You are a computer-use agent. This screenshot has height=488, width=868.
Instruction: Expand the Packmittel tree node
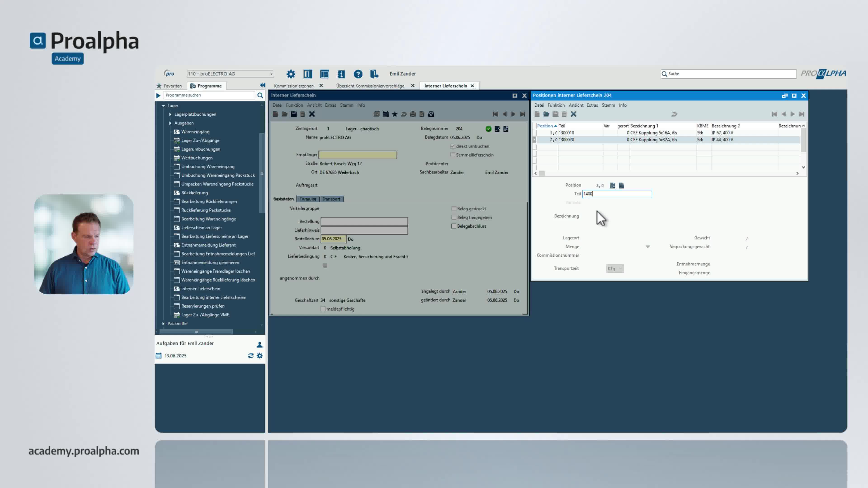pos(163,323)
